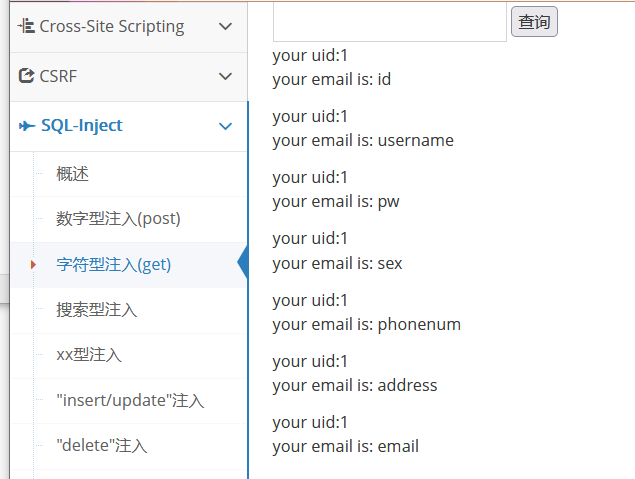Focus the username query input field

pos(389,21)
